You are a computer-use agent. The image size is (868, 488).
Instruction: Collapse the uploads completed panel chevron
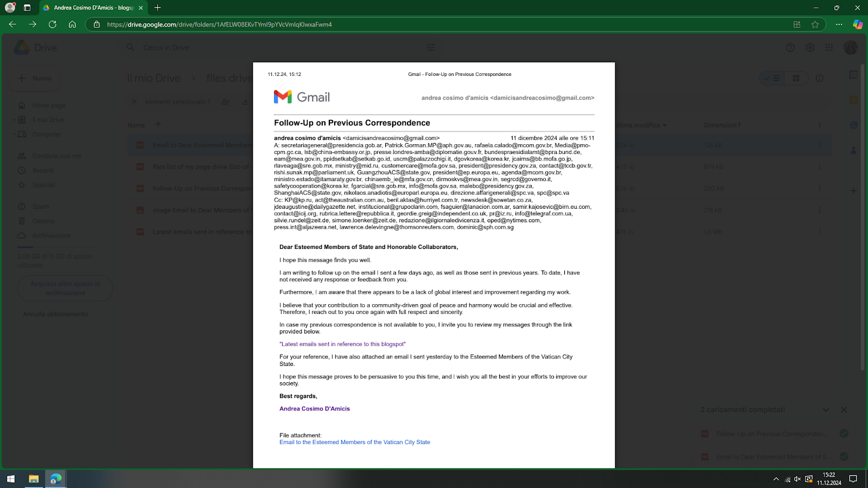(826, 410)
